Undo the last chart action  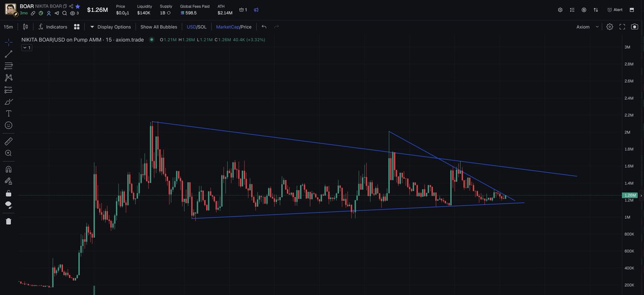pos(264,27)
